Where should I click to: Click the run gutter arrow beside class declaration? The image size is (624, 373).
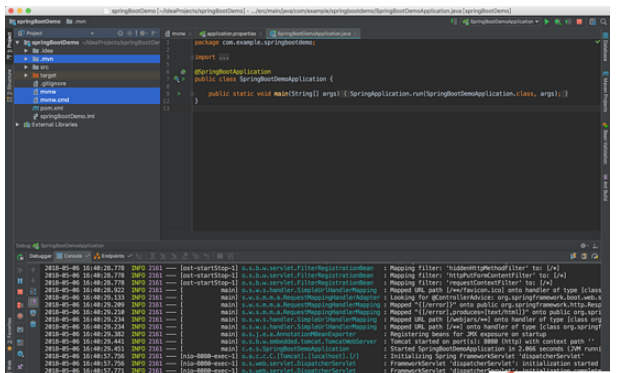pos(183,79)
